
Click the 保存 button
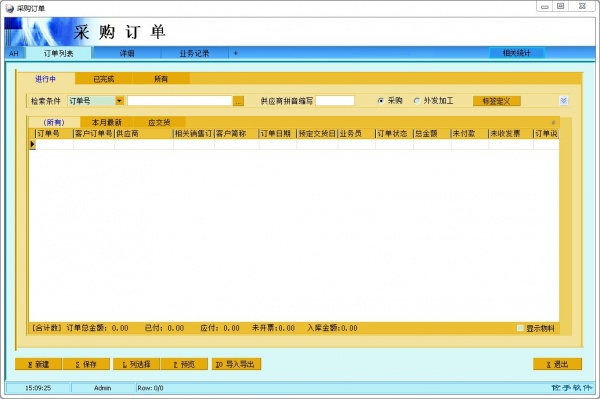click(86, 364)
